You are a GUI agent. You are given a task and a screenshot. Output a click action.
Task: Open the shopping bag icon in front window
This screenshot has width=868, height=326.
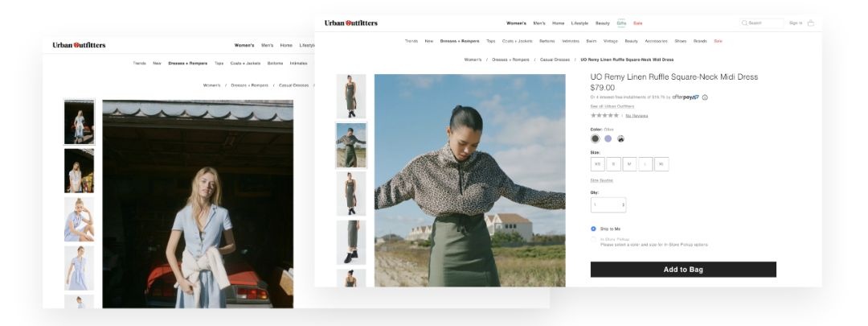coord(810,23)
